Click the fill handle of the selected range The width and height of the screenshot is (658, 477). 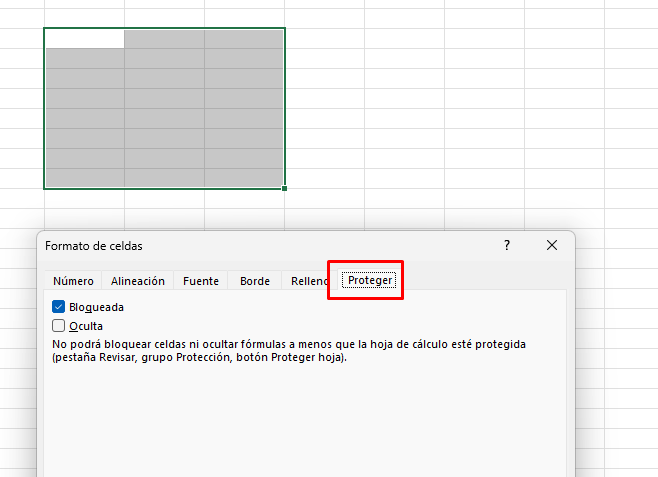tap(285, 188)
